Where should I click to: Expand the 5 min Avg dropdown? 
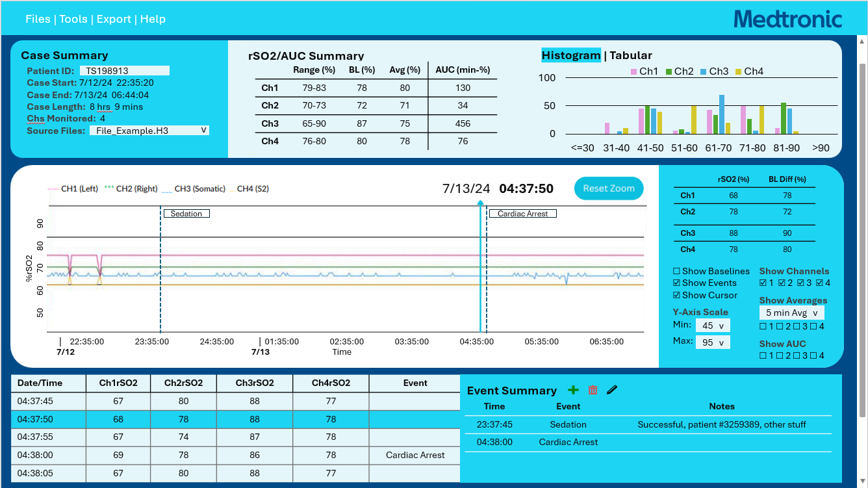pyautogui.click(x=791, y=313)
